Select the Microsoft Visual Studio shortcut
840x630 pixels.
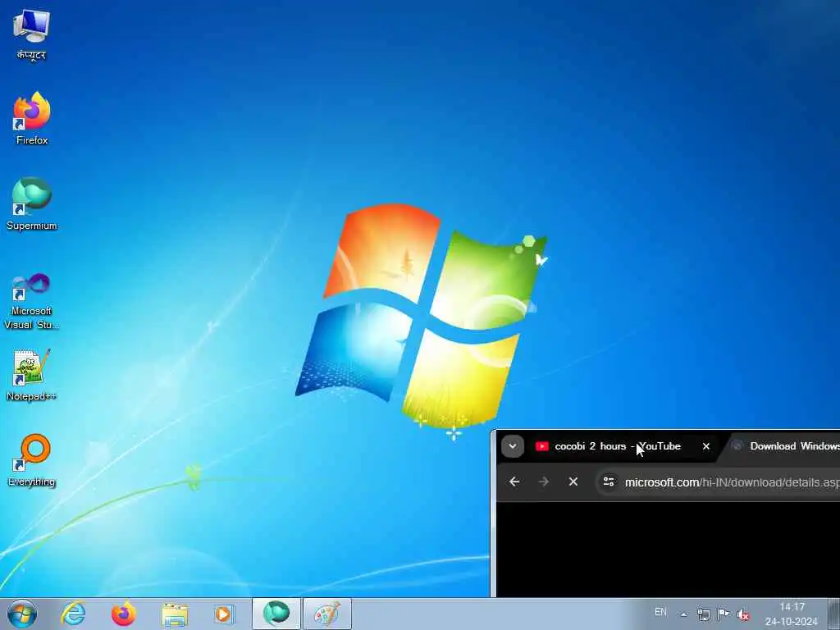click(x=32, y=301)
